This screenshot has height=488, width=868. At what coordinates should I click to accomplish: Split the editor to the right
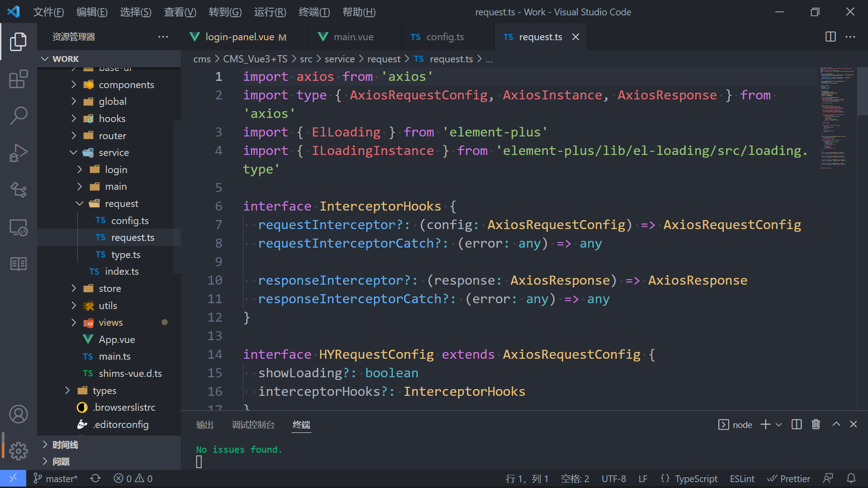830,37
